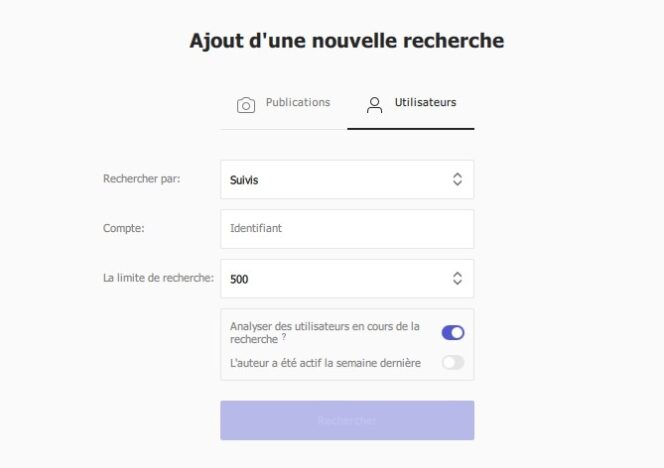Click the camera icon for Publications
This screenshot has height=468, width=664.
pyautogui.click(x=246, y=105)
